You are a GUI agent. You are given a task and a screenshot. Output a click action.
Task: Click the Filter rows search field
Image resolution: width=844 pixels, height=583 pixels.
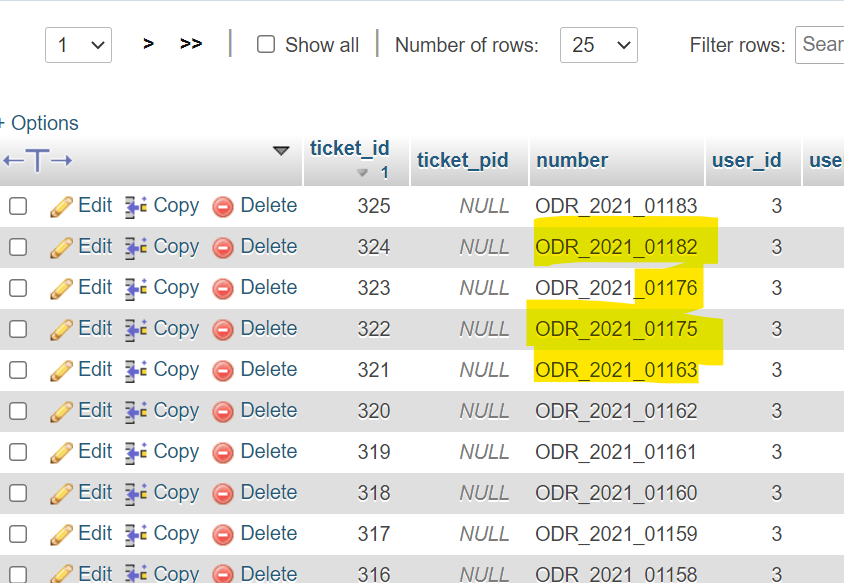click(820, 45)
